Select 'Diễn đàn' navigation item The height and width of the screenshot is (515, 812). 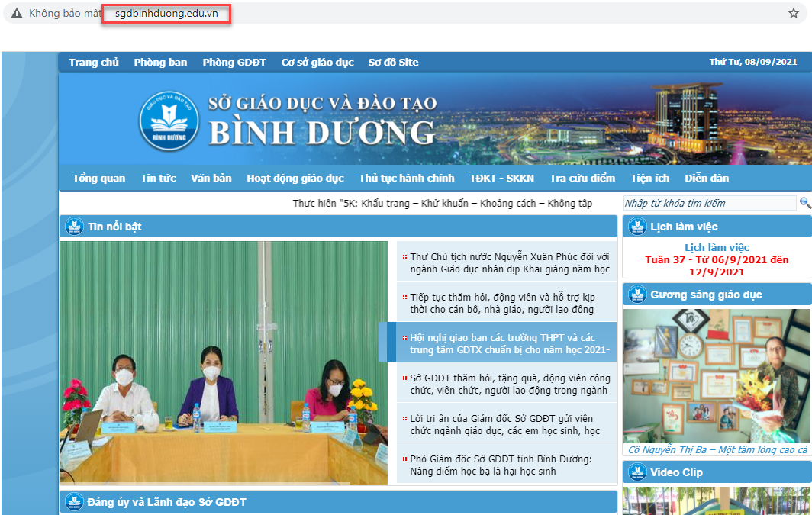[x=707, y=178]
